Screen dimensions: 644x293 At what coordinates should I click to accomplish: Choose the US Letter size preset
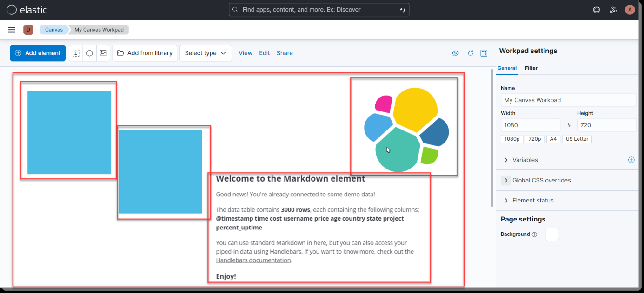tap(577, 139)
